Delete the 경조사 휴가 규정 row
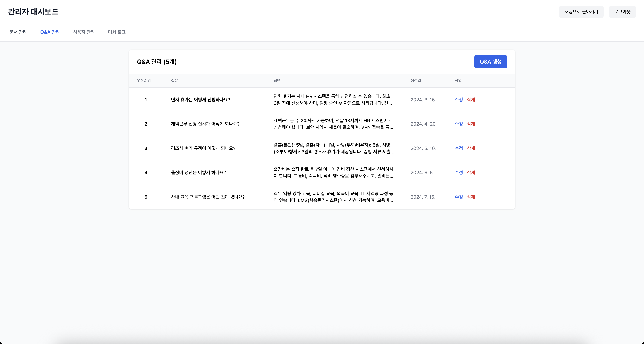Image resolution: width=644 pixels, height=344 pixels. [471, 148]
